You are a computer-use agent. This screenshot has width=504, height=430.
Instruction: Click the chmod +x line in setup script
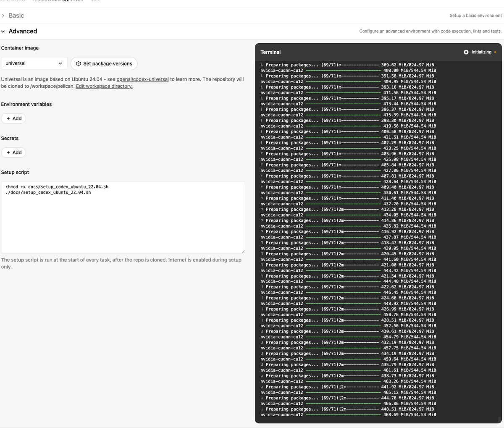tap(57, 186)
